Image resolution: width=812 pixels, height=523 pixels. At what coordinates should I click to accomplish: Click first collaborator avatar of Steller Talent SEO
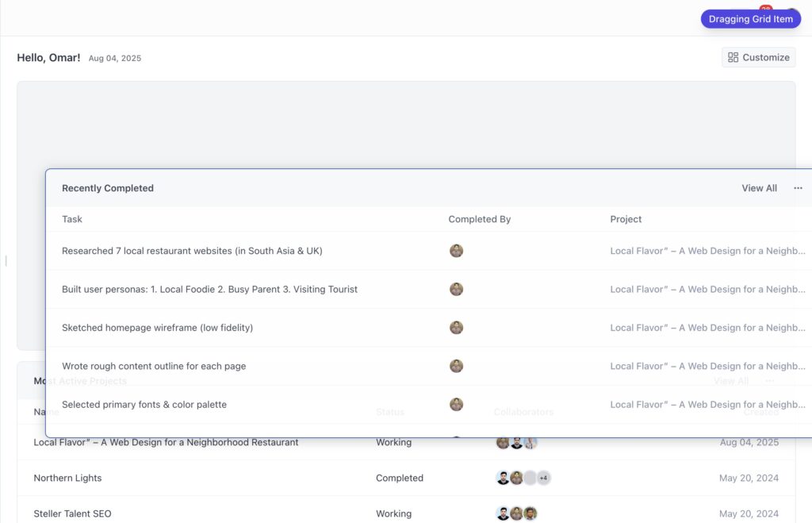(503, 513)
